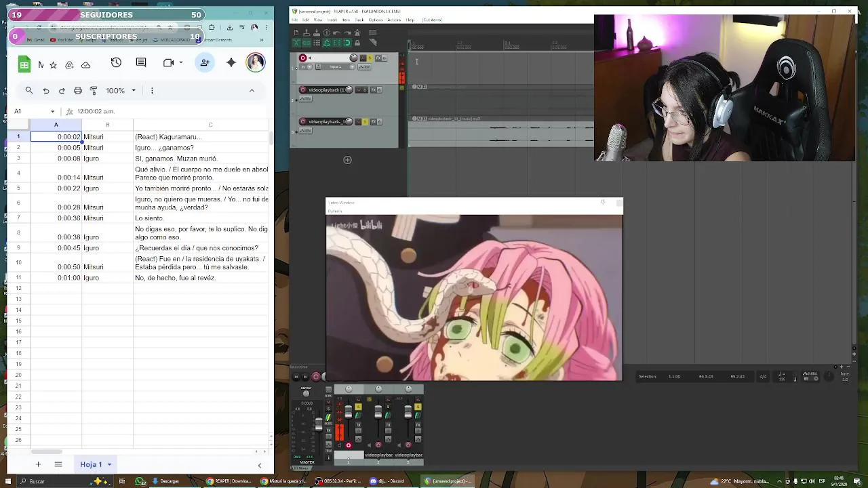Search the Sheets menus magnifier icon
The height and width of the screenshot is (488, 868).
tap(29, 90)
